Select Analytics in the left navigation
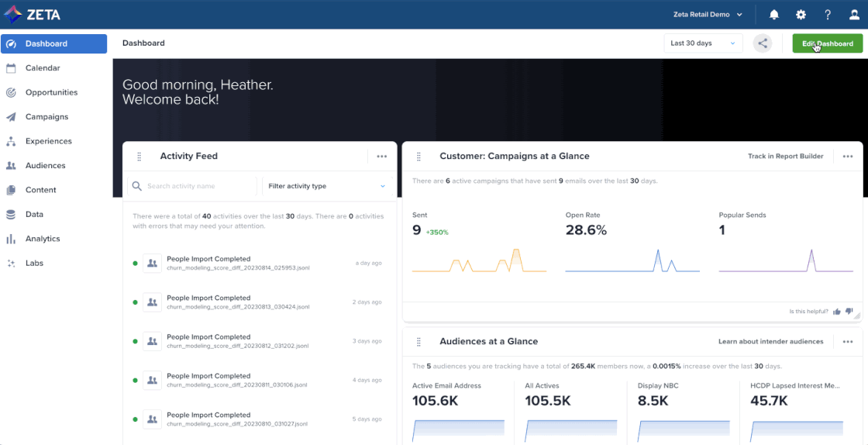 43,239
